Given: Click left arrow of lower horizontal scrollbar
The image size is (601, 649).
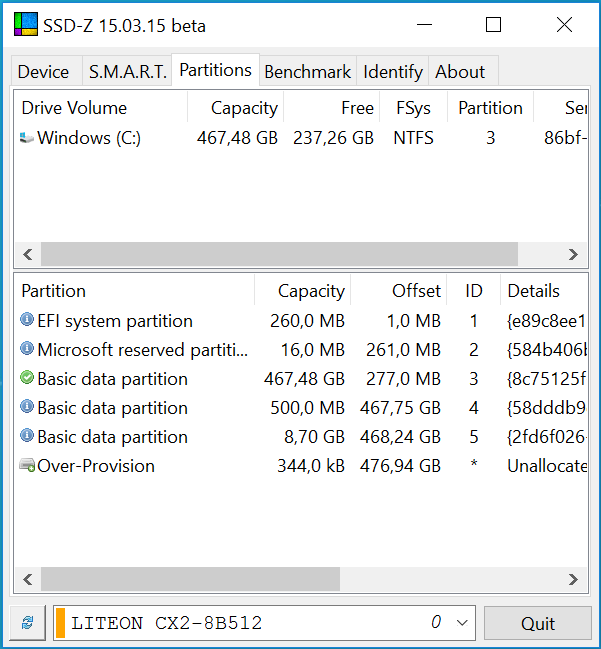Looking at the screenshot, I should pos(28,579).
